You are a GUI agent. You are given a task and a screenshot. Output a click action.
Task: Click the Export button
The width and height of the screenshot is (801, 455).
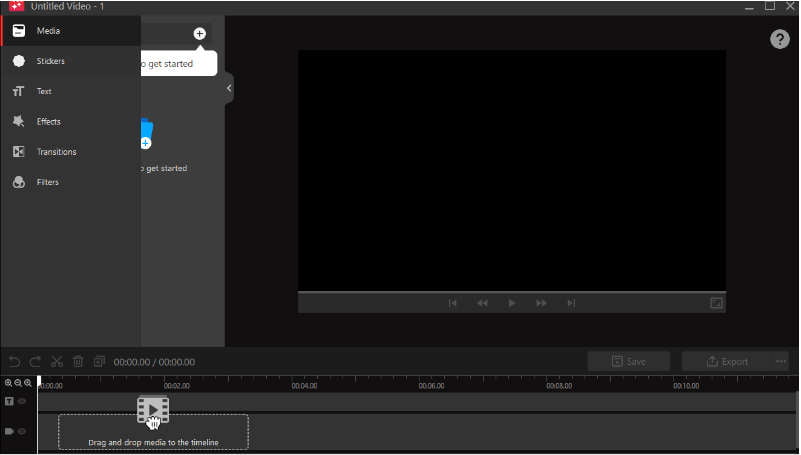726,361
